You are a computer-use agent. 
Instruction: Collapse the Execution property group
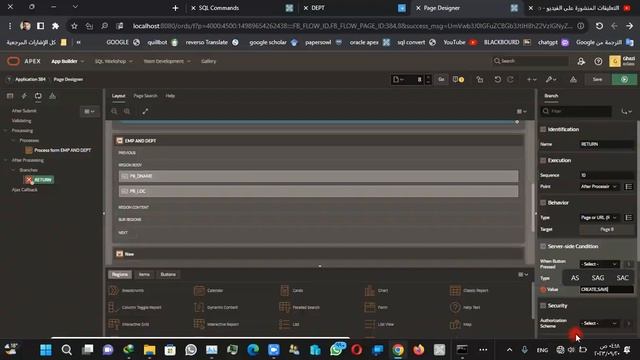click(543, 160)
